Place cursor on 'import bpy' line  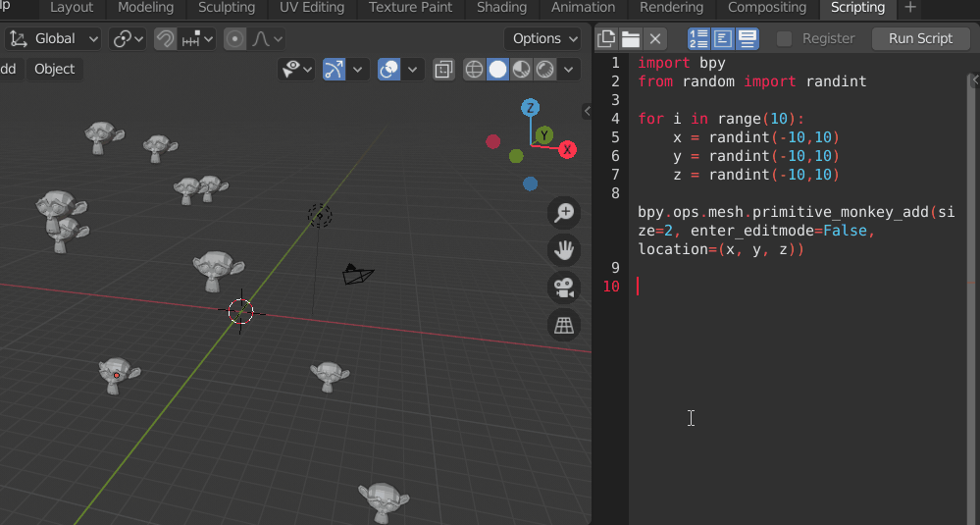681,63
